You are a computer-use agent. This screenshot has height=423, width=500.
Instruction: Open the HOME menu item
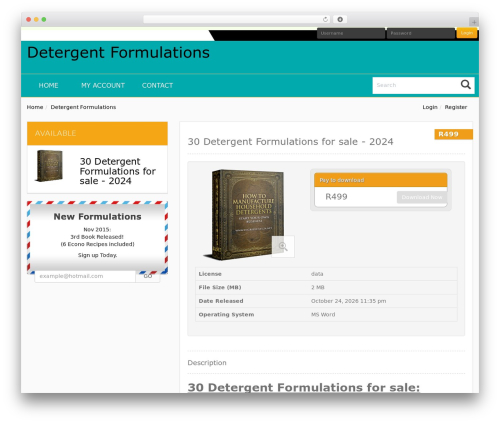48,85
